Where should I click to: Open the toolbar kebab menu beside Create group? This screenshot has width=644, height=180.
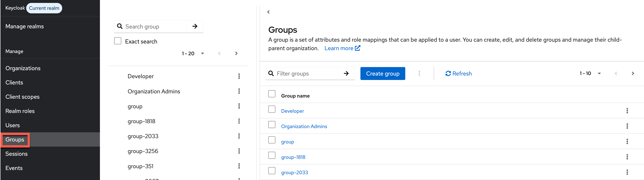[419, 74]
